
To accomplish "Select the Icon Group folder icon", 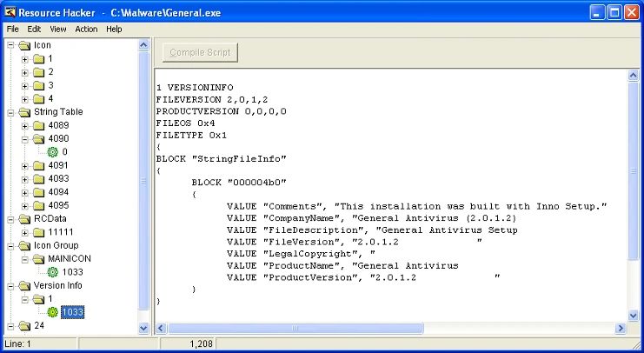I will 24,246.
